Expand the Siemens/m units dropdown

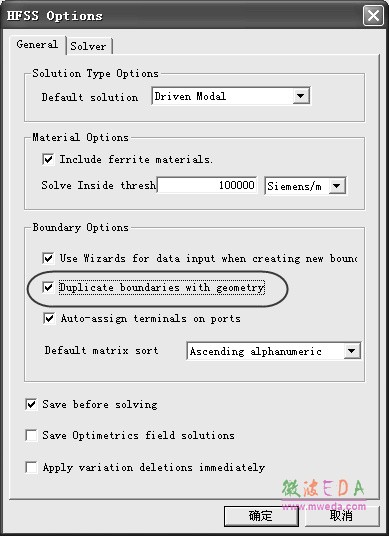tap(337, 186)
